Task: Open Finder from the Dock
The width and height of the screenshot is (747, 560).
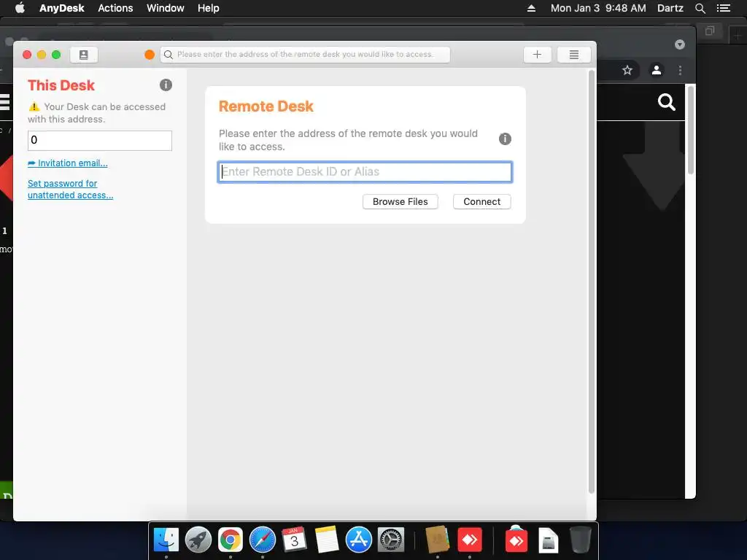Action: [166, 540]
